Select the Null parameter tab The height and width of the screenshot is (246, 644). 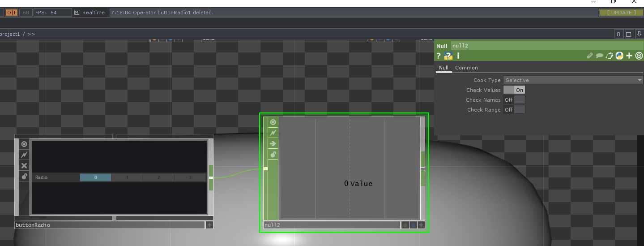pos(444,68)
